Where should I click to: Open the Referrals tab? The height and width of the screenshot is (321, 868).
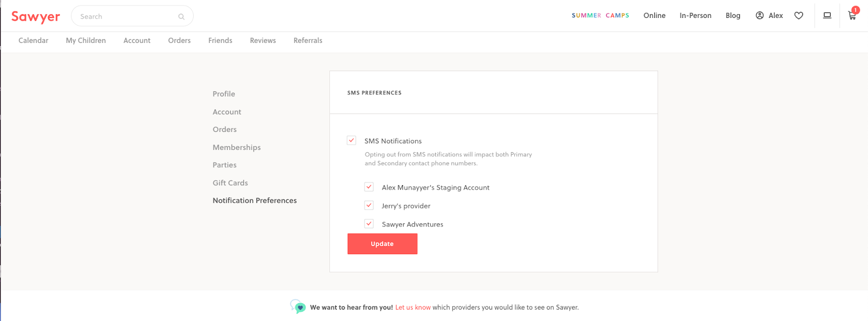point(308,41)
